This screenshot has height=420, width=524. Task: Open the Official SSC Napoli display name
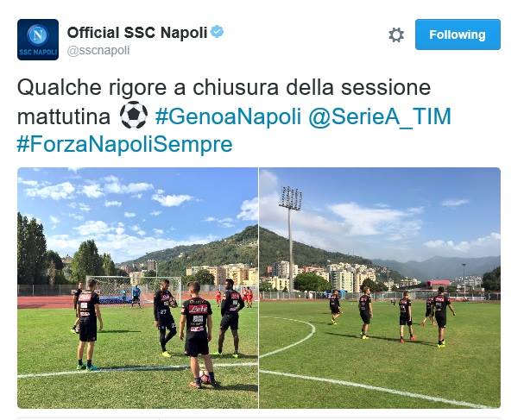click(137, 33)
